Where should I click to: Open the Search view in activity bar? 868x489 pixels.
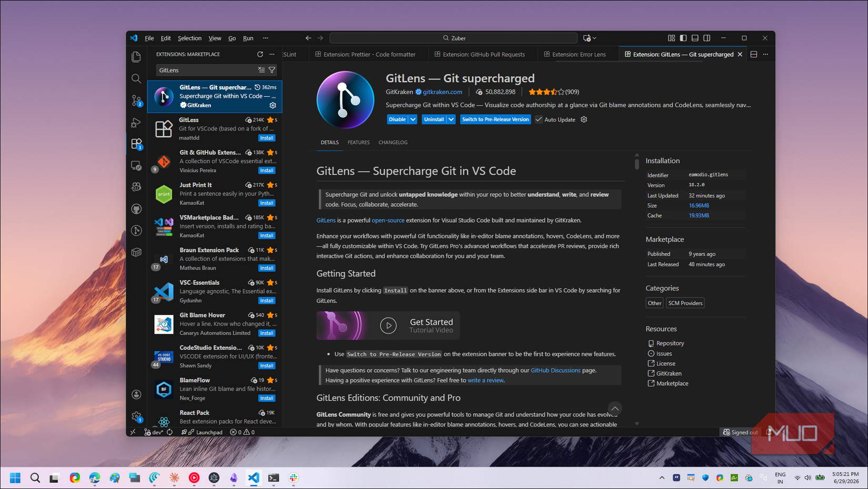pos(136,78)
